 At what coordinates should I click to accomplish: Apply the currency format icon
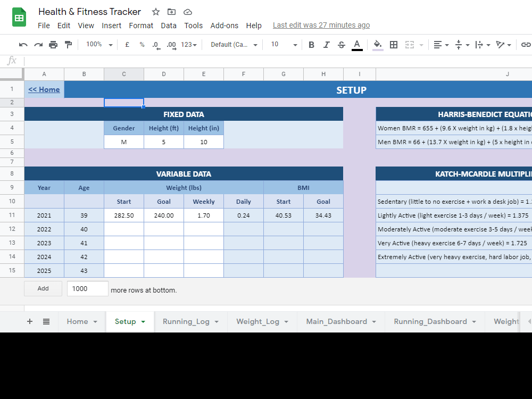pos(127,45)
